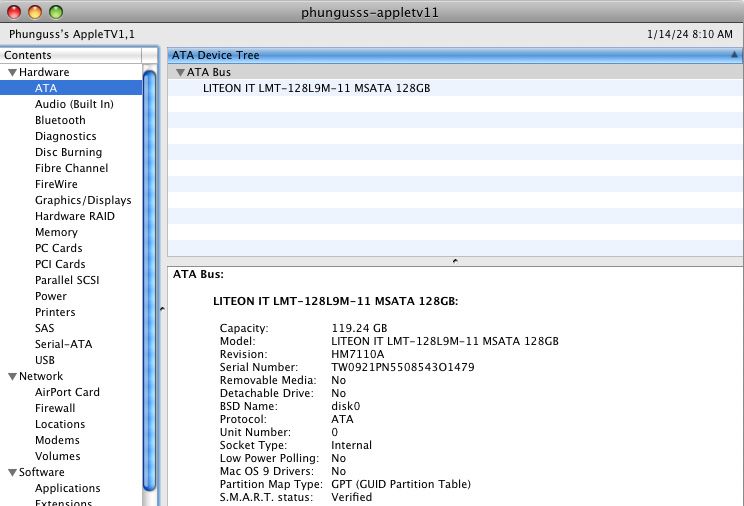Viewport: 744px width, 506px height.
Task: Select Firewall under Network
Action: pyautogui.click(x=55, y=408)
